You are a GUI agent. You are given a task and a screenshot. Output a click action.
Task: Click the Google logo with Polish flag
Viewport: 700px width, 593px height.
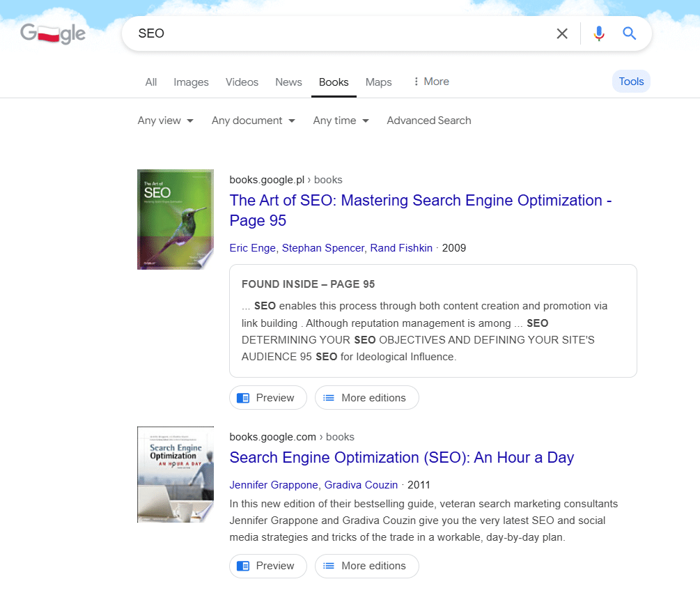point(52,33)
